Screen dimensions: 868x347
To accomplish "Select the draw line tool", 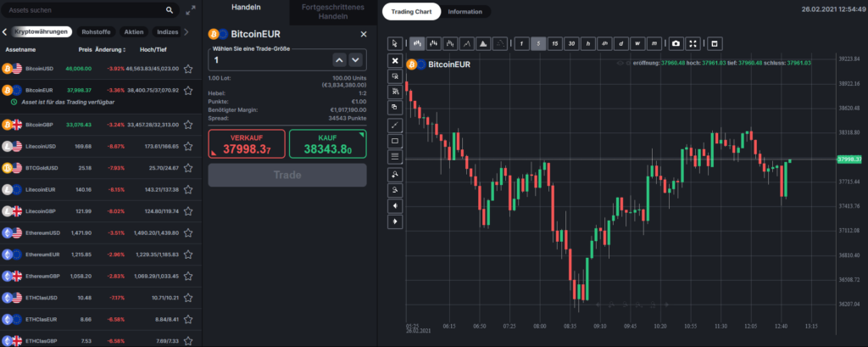I will coord(395,125).
